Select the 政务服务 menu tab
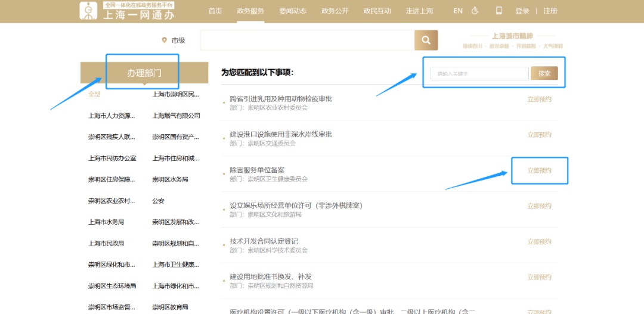The width and height of the screenshot is (644, 314). coord(250,11)
